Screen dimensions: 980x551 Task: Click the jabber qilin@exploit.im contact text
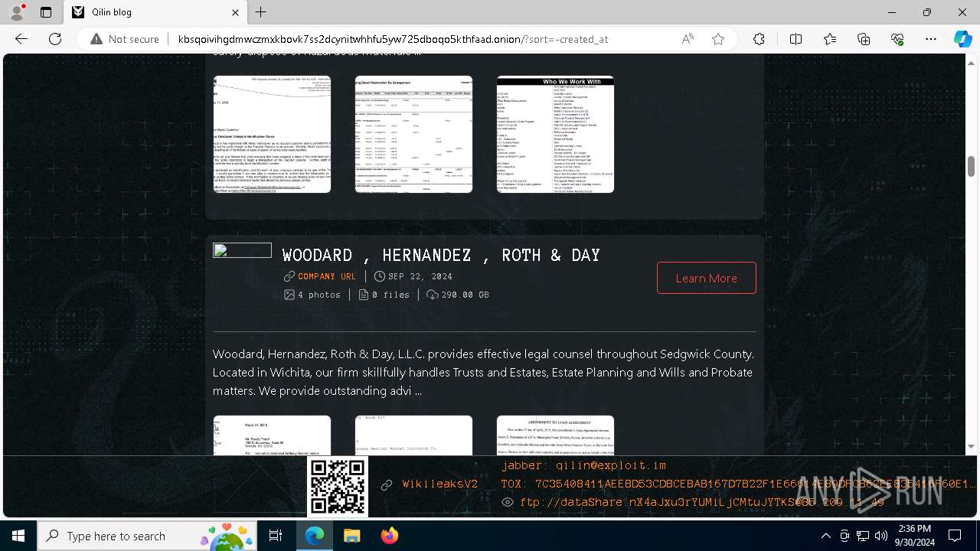point(584,465)
